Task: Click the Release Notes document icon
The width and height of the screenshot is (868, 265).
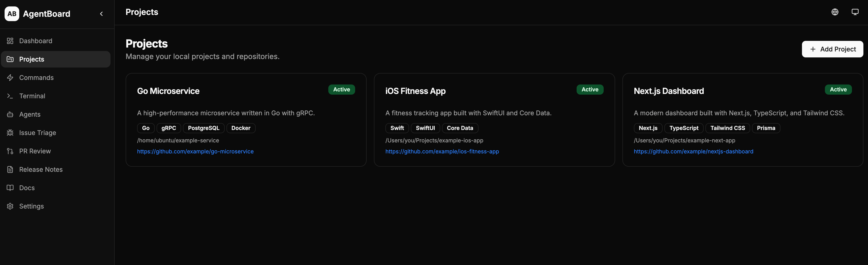Action: tap(10, 169)
